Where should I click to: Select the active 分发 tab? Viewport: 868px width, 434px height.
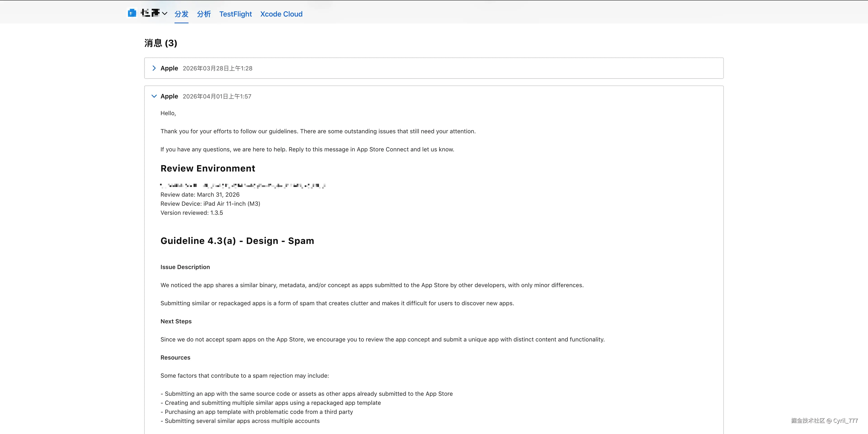[x=181, y=14]
